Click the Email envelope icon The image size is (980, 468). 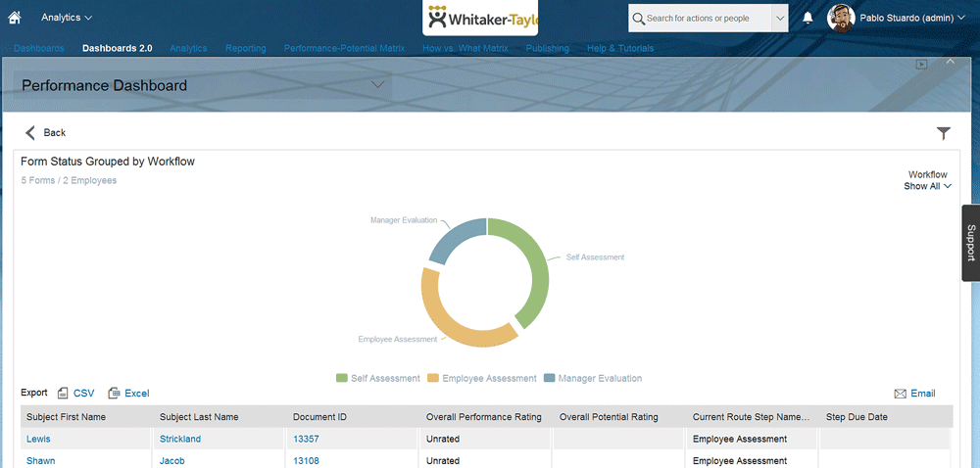click(900, 394)
